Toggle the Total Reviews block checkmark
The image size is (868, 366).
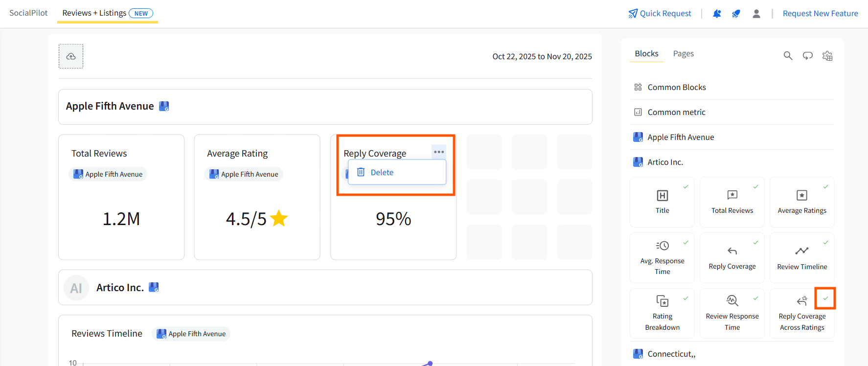pyautogui.click(x=755, y=186)
